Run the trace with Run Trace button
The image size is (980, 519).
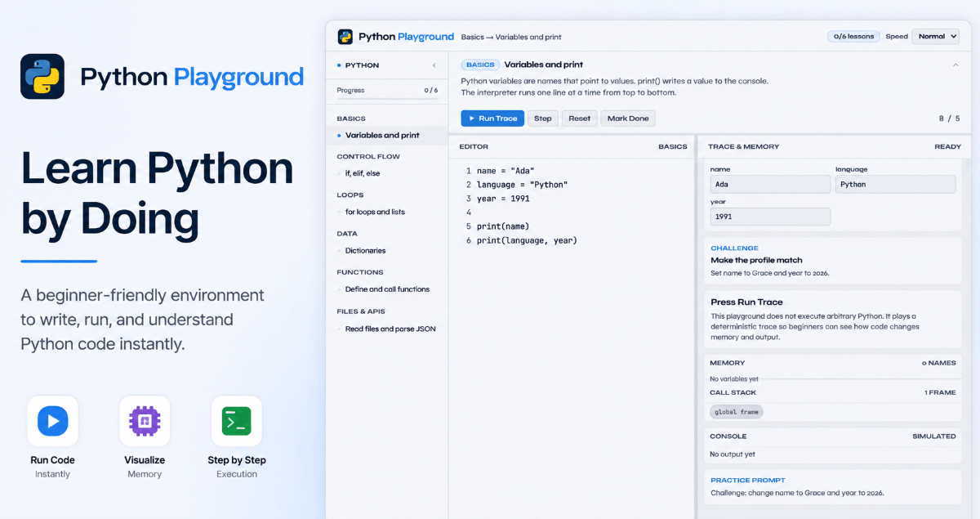(492, 119)
